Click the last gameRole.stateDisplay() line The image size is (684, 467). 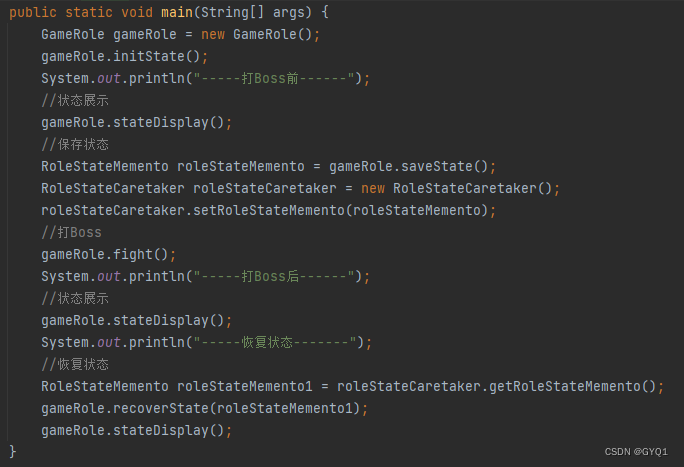pos(136,430)
